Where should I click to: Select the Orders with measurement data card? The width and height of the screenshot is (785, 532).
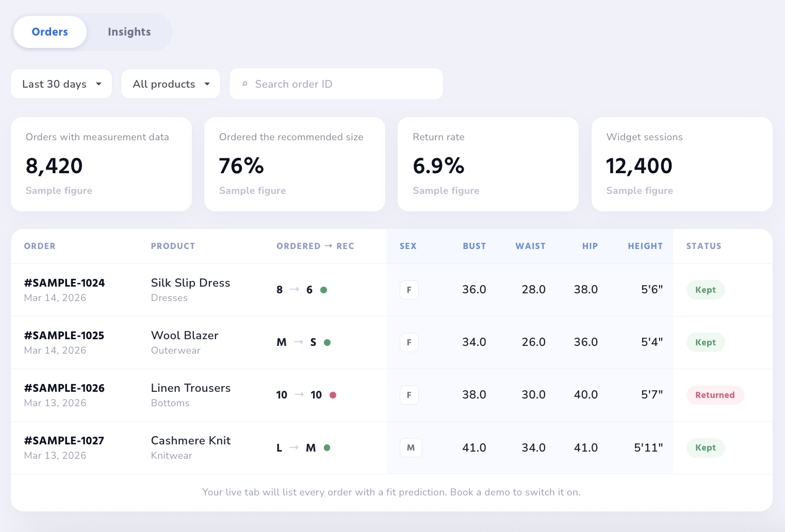click(x=101, y=164)
